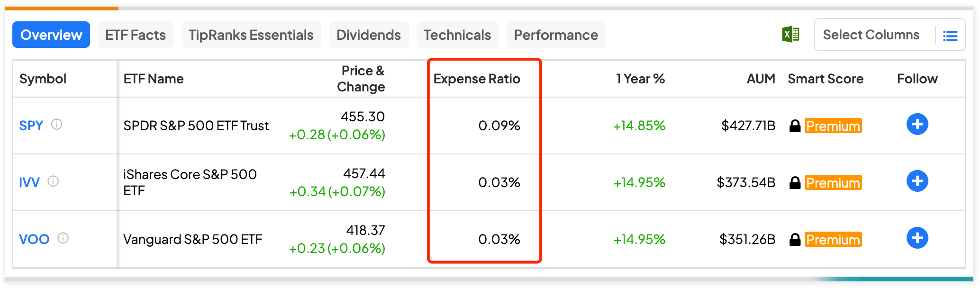The image size is (980, 306).
Task: Open the VOO symbol link
Action: click(34, 239)
